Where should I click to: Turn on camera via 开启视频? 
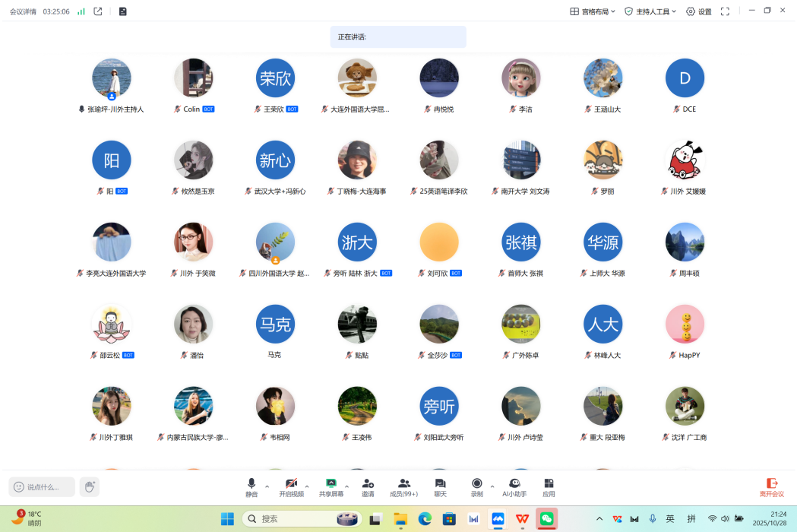click(291, 487)
